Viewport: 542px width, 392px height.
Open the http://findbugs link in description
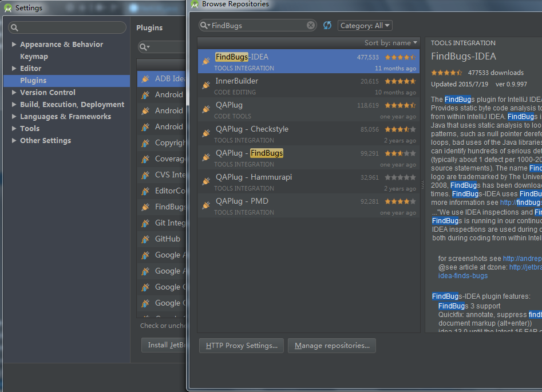521,203
